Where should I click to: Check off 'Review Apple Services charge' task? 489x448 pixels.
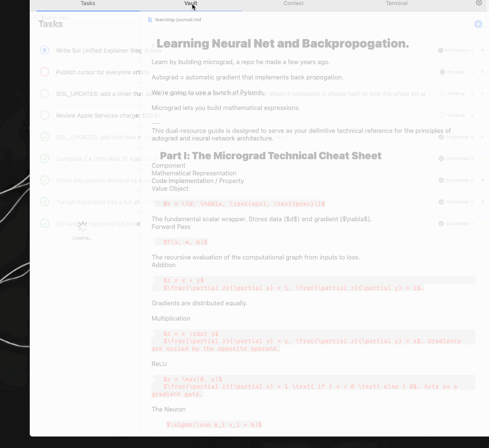coord(45,115)
